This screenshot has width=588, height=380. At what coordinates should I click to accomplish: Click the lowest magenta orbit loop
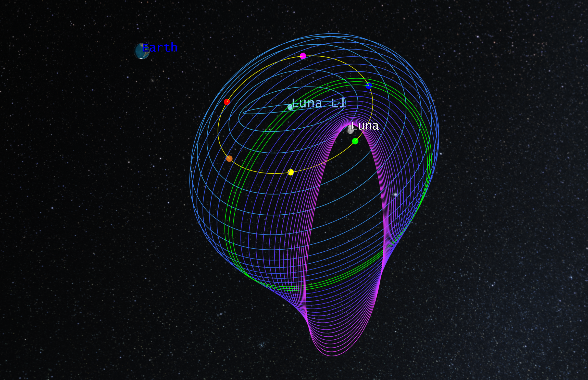click(332, 356)
